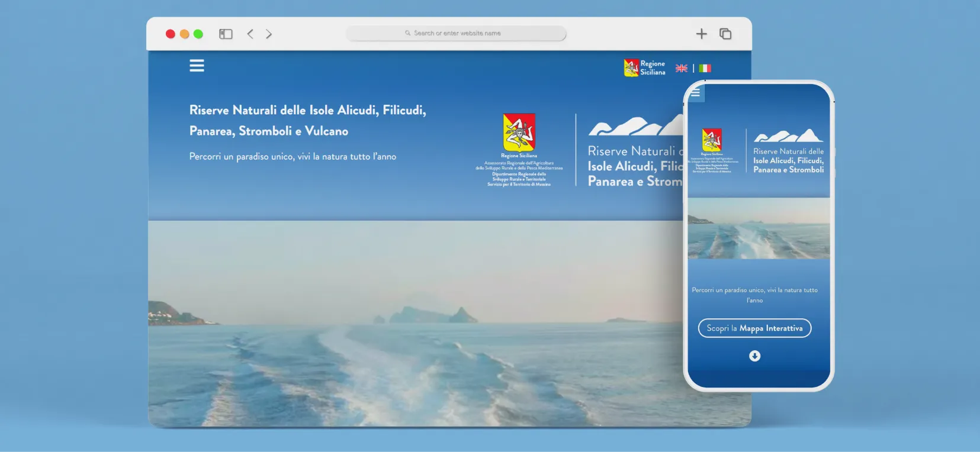Screen dimensions: 980x452
Task: Click the Regione Siciliana crest on desktop
Action: 519,133
